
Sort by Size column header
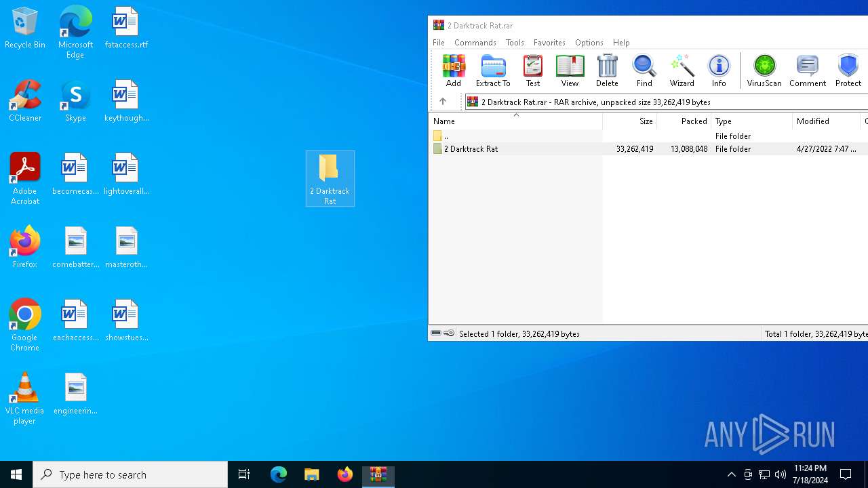pos(630,121)
